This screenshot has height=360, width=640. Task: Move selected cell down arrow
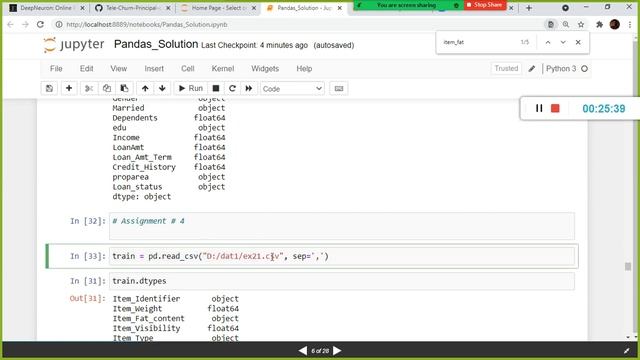point(162,88)
